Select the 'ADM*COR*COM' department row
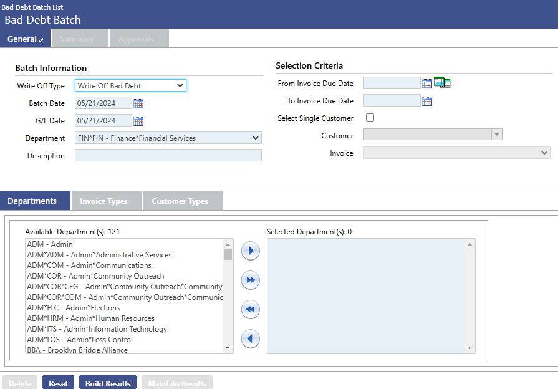The image size is (558, 392). (x=124, y=297)
